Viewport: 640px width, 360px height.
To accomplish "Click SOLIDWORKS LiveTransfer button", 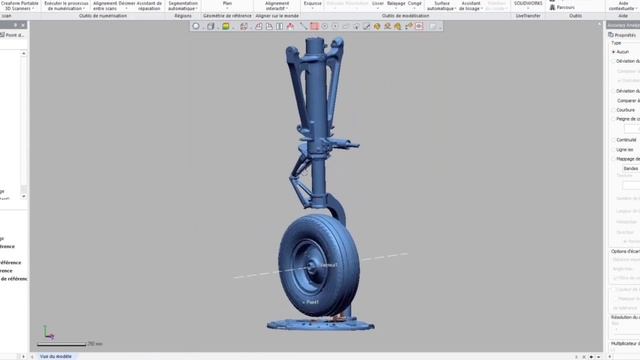I will (528, 5).
